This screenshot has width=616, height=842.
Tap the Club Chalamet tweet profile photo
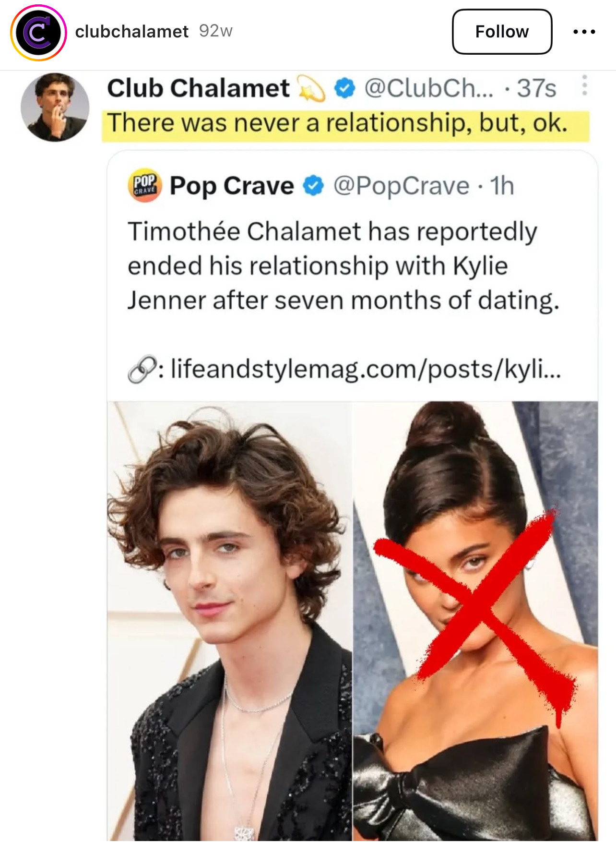tap(55, 107)
